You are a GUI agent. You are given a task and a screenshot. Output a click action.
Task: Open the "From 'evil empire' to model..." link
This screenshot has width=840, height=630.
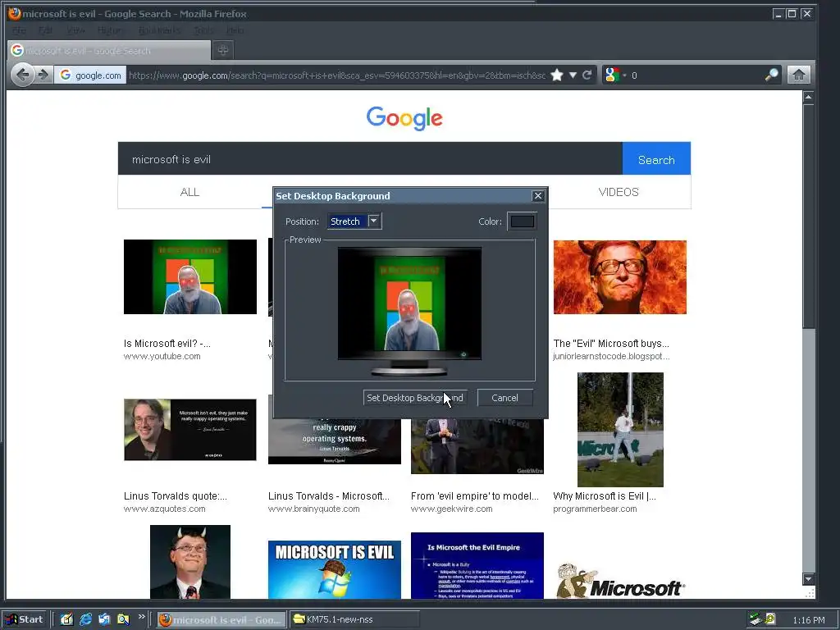pyautogui.click(x=475, y=496)
